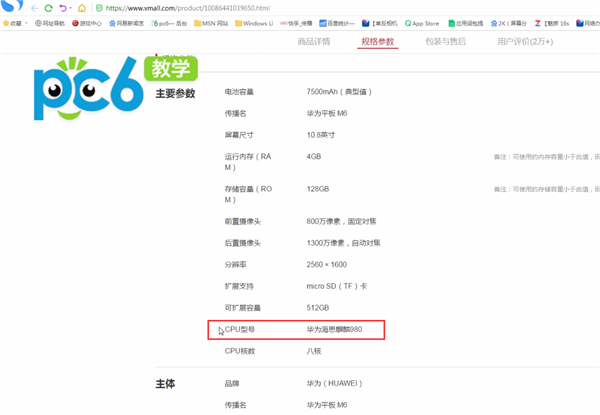
Task: Open the Windows Li bookmark folder
Action: 254,23
